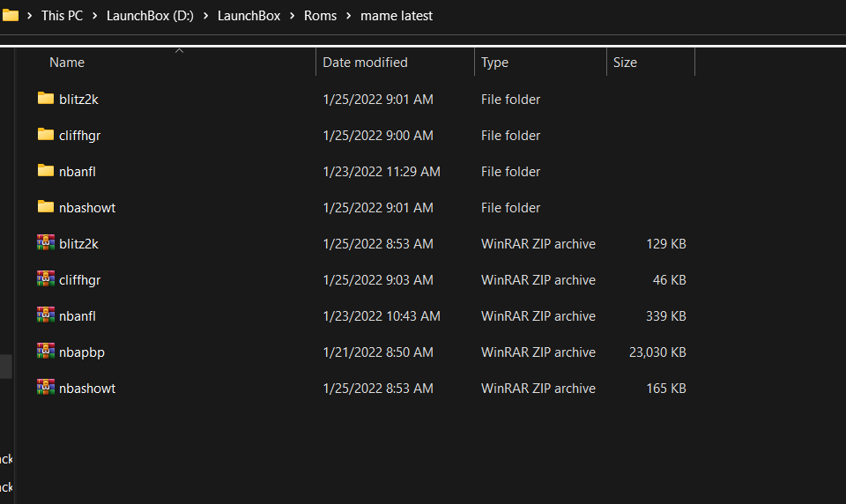Click date 1/23/2022 11:29 AM

click(382, 172)
